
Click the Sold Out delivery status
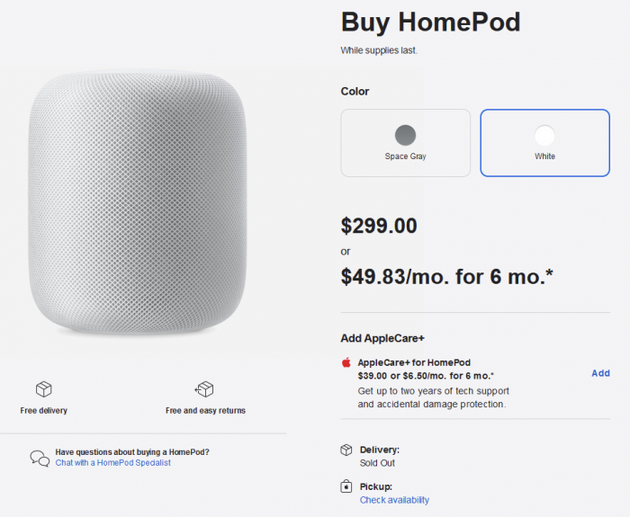point(376,464)
